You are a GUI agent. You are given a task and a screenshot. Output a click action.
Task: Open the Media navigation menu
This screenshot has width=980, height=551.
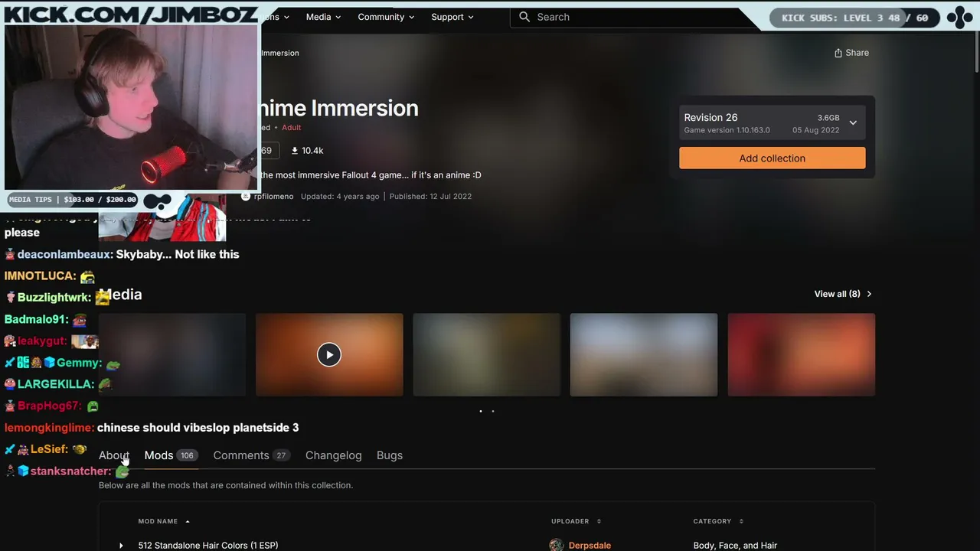click(323, 17)
